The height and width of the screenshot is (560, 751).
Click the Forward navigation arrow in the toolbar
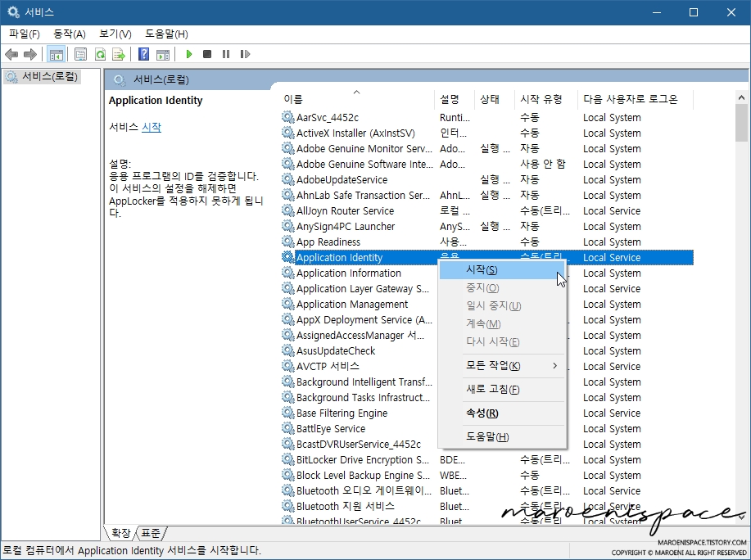tap(29, 54)
